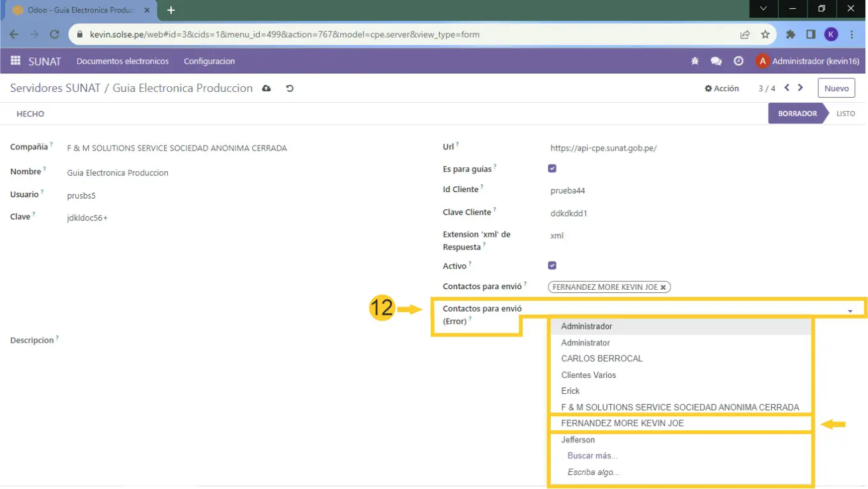Toggle the browser side panel icon
Image resolution: width=868 pixels, height=489 pixels.
811,34
